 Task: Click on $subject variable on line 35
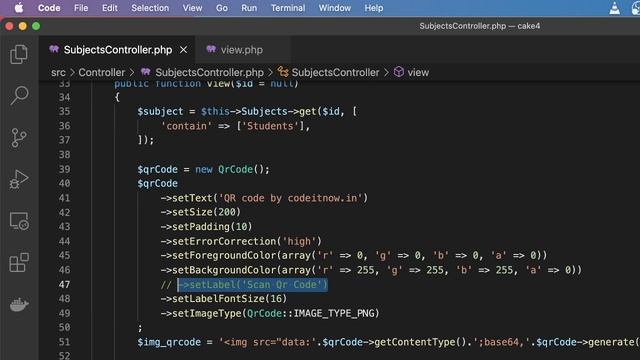point(160,111)
